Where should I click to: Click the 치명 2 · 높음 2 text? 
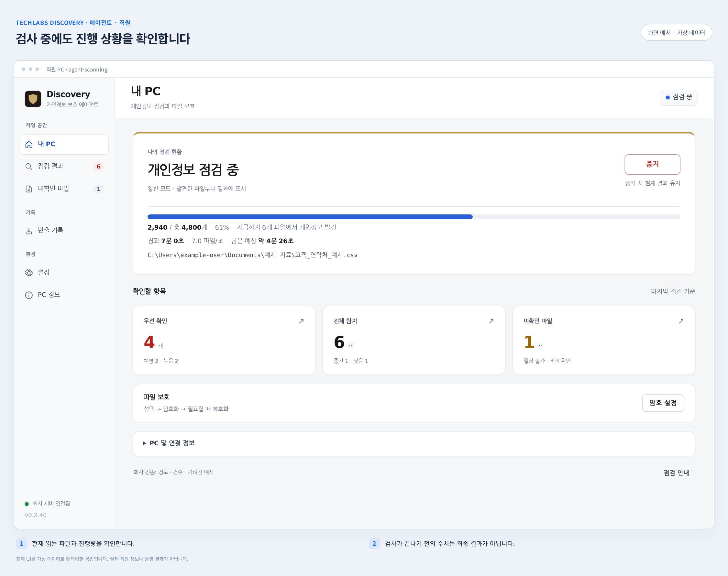pyautogui.click(x=161, y=361)
